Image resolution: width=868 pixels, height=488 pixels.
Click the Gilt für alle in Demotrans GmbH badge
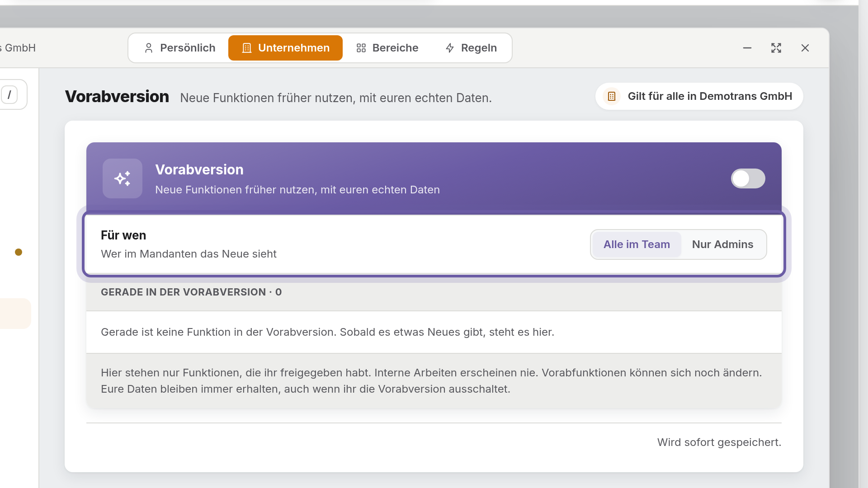click(x=699, y=96)
